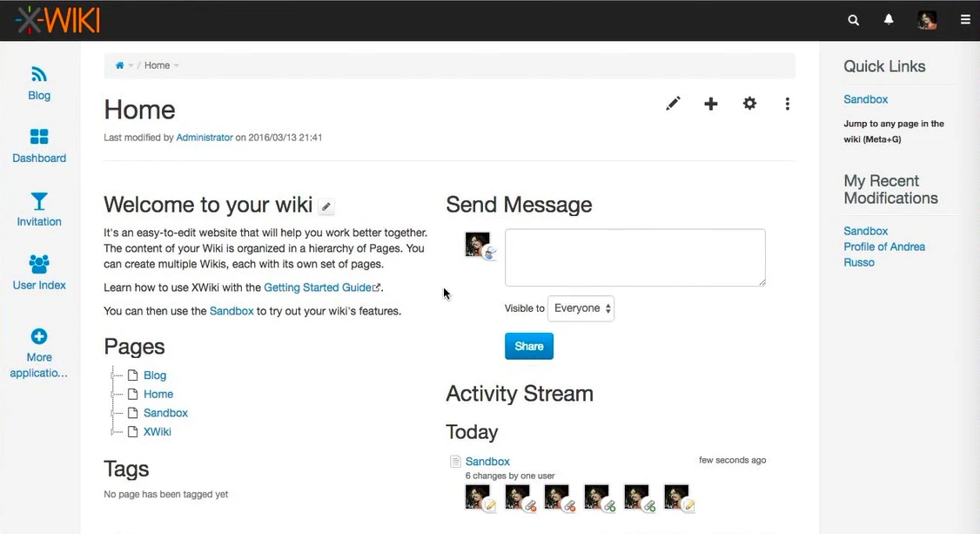
Task: Click the More applications plus icon
Action: point(39,336)
